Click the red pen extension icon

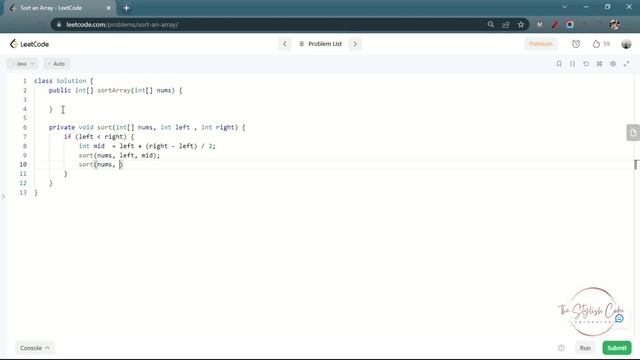click(x=555, y=24)
